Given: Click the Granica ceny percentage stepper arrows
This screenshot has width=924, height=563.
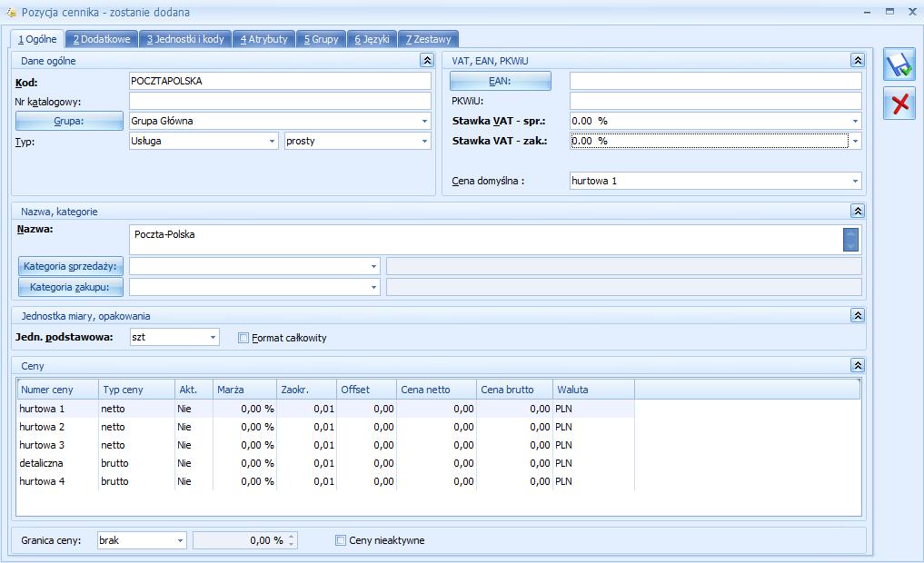Looking at the screenshot, I should [x=291, y=540].
